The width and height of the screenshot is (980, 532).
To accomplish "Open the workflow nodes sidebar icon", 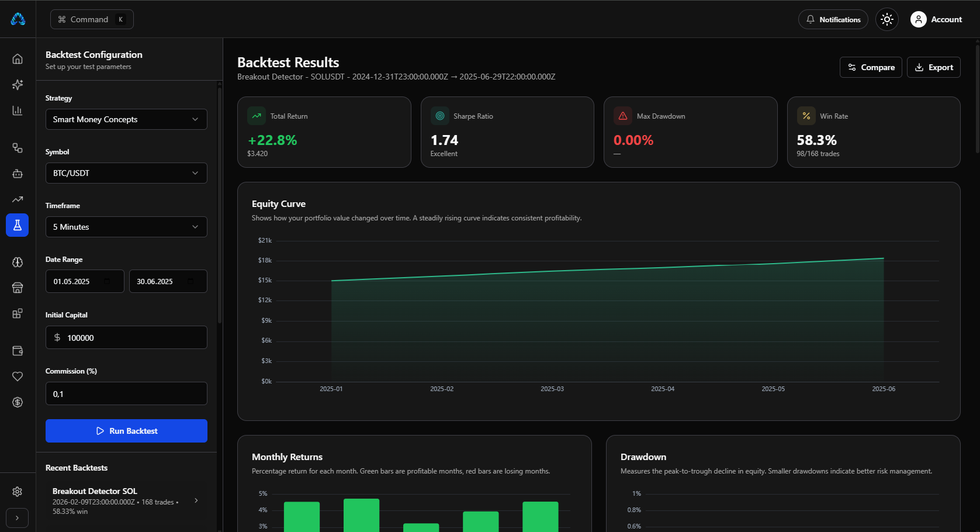I will [x=18, y=148].
